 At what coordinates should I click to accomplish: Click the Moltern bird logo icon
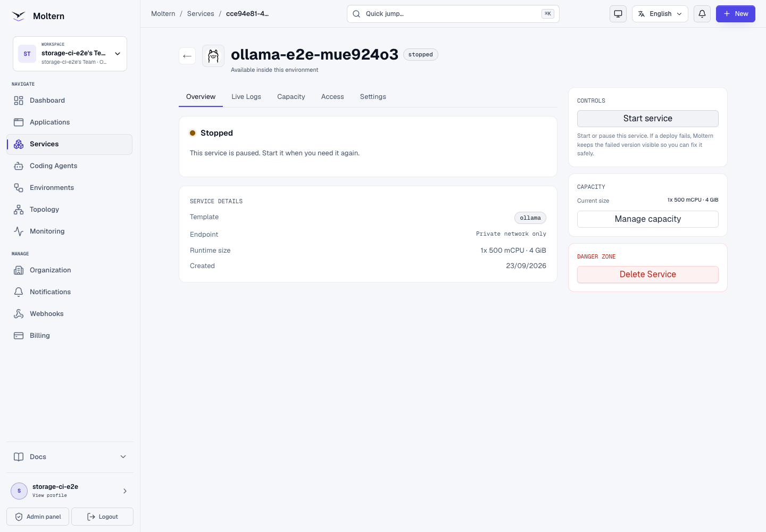pyautogui.click(x=19, y=16)
